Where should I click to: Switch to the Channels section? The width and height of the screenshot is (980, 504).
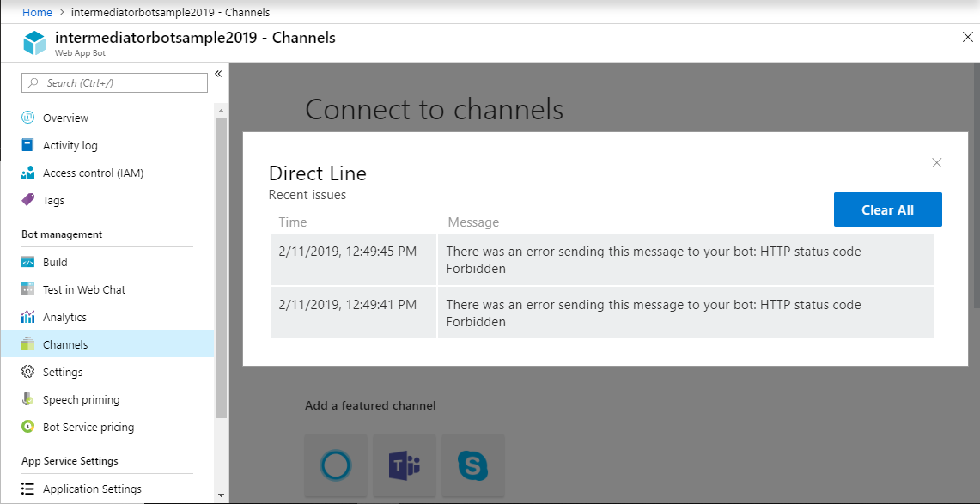coord(67,344)
